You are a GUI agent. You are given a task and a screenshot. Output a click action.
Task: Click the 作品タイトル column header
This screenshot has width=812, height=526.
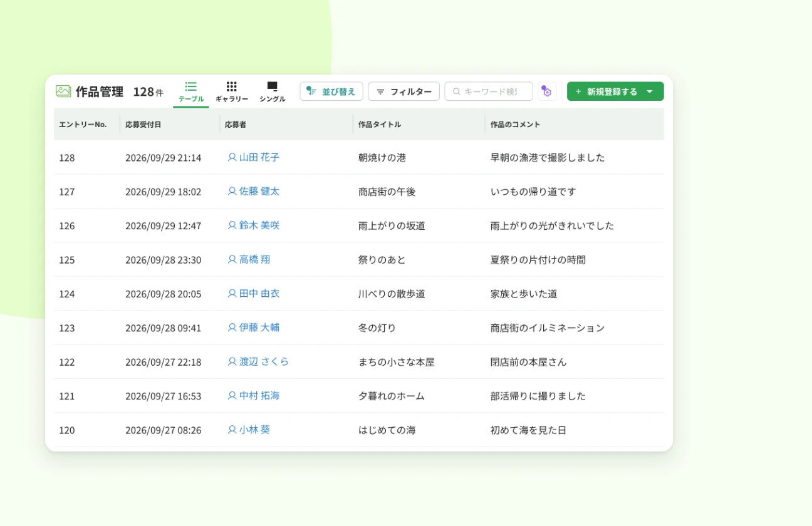tap(380, 125)
